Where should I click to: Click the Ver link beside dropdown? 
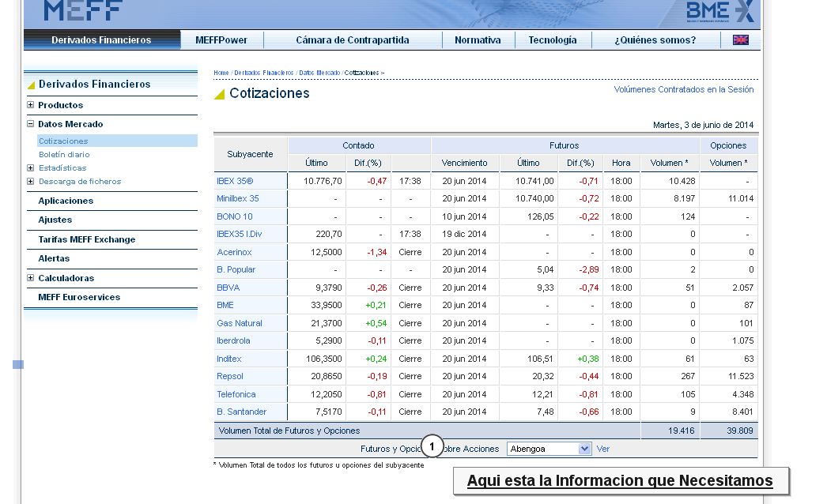[x=602, y=449]
